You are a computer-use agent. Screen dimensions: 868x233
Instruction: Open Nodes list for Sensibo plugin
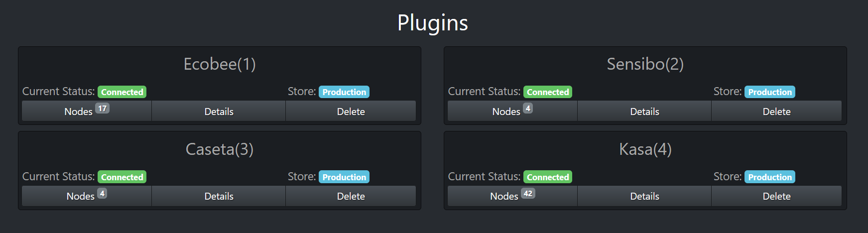click(512, 111)
